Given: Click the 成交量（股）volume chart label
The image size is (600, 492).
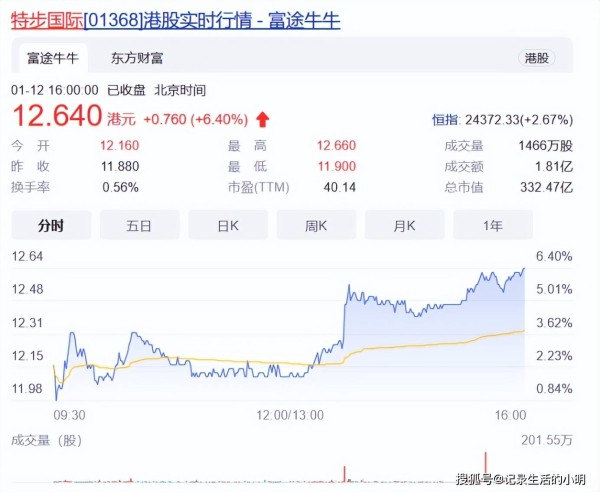Looking at the screenshot, I should click(47, 440).
